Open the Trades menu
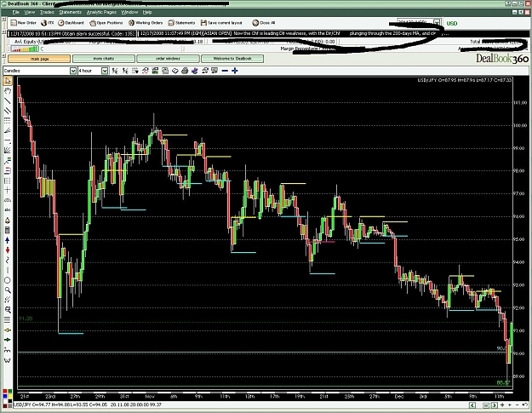Screen dimensions: 532x413 coord(47,12)
